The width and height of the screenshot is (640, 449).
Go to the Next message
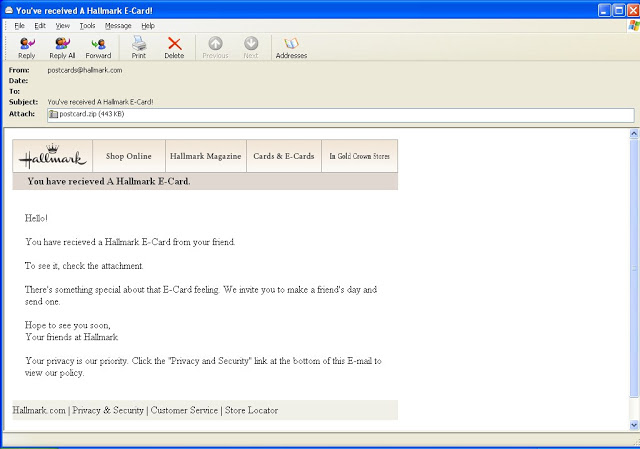(251, 48)
